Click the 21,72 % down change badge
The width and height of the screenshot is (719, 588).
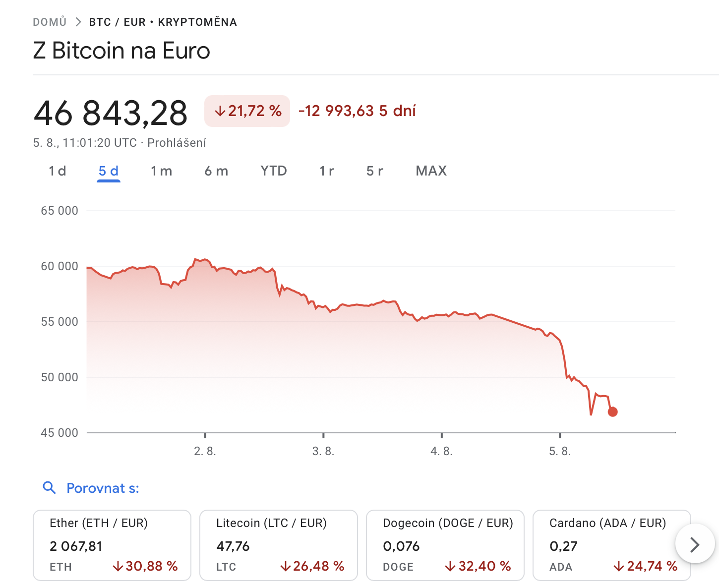click(247, 111)
